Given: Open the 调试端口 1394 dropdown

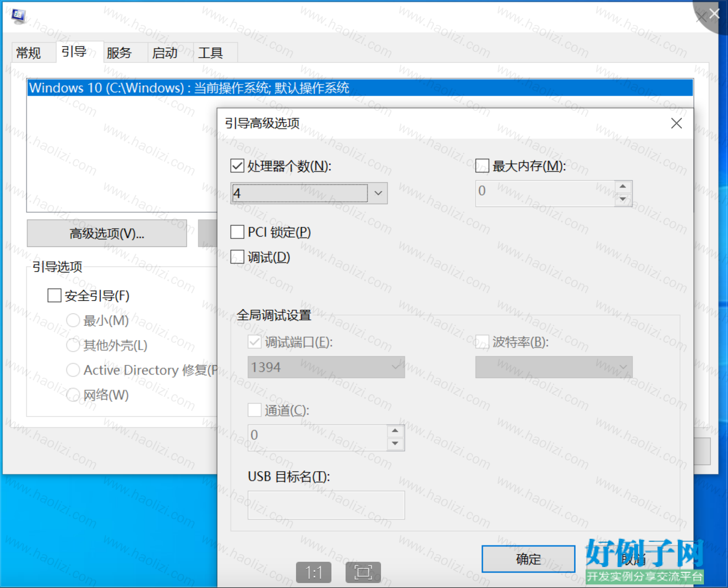Looking at the screenshot, I should 326,367.
